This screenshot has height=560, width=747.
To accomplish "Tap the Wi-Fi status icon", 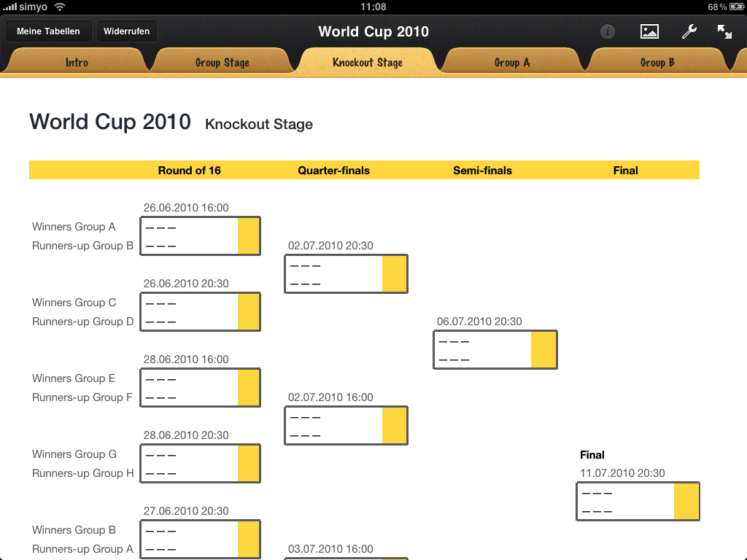I will (x=60, y=7).
